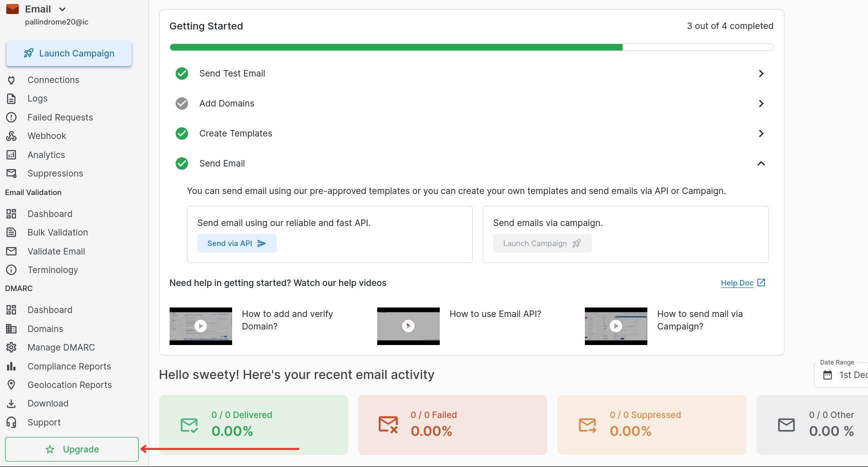This screenshot has width=868, height=467.
Task: Open Analytics chart icon
Action: [x=11, y=155]
